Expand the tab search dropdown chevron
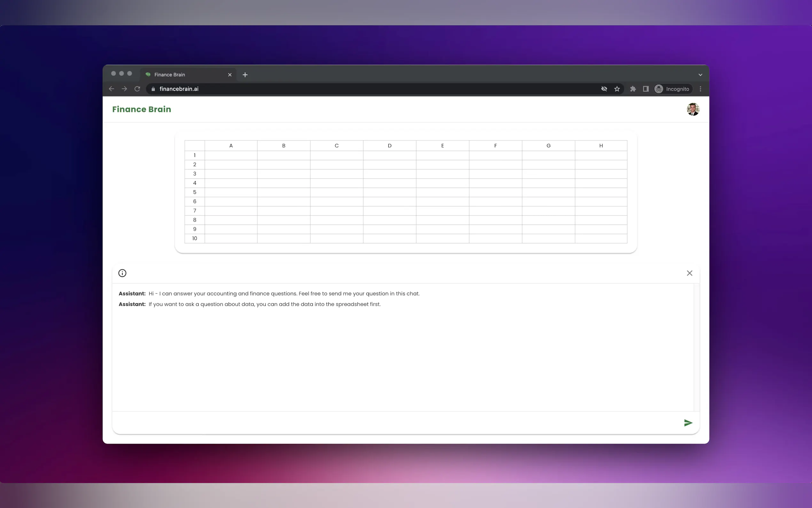The height and width of the screenshot is (508, 812). tap(700, 75)
